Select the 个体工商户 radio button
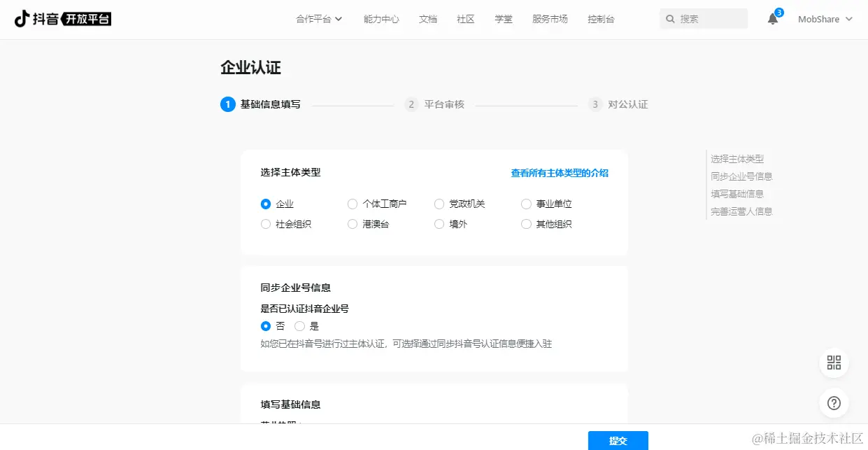The width and height of the screenshot is (868, 450). pyautogui.click(x=353, y=204)
